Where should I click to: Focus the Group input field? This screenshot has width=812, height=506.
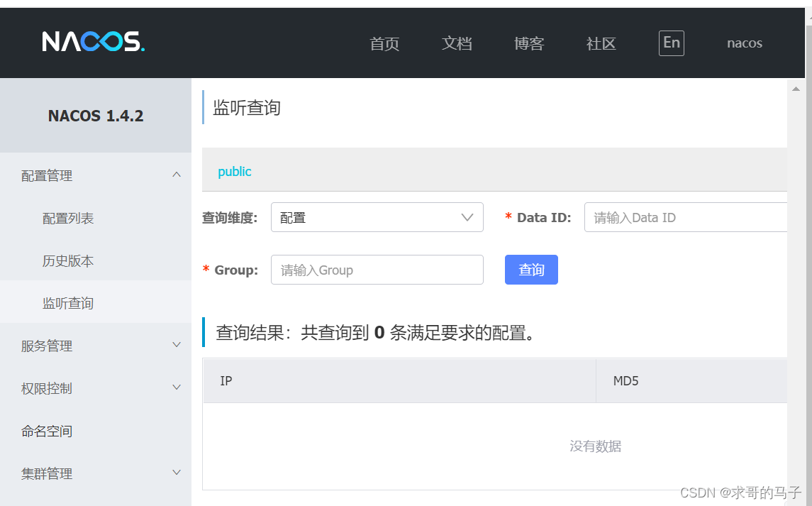(x=377, y=270)
